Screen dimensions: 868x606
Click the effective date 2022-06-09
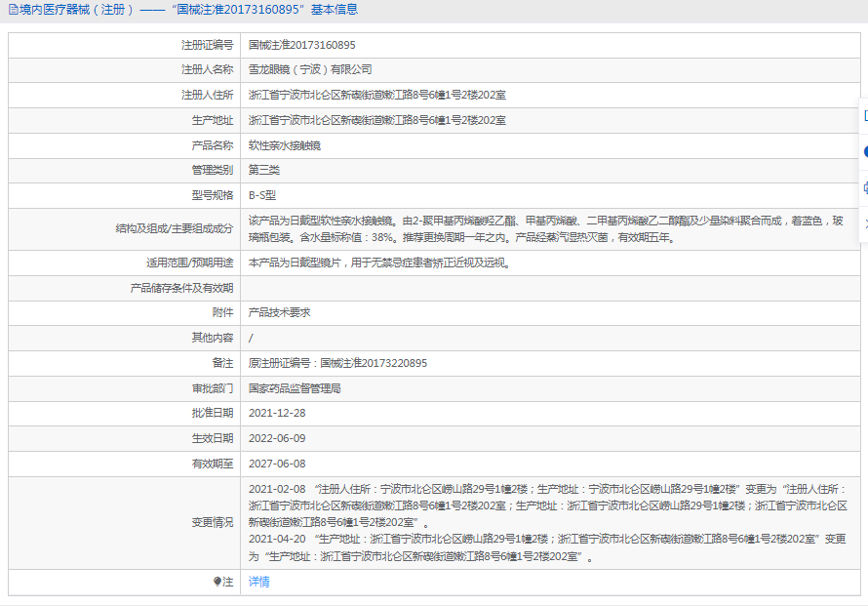(277, 439)
